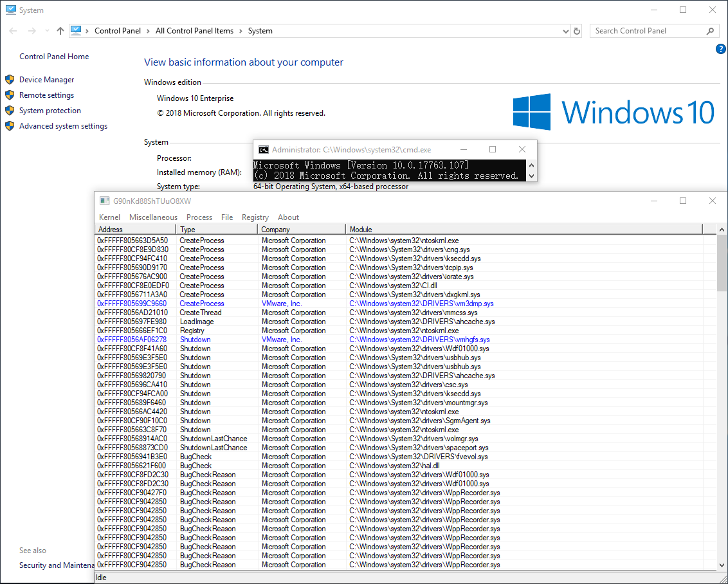The image size is (728, 584).
Task: Sort by Module column header
Action: tap(524, 230)
